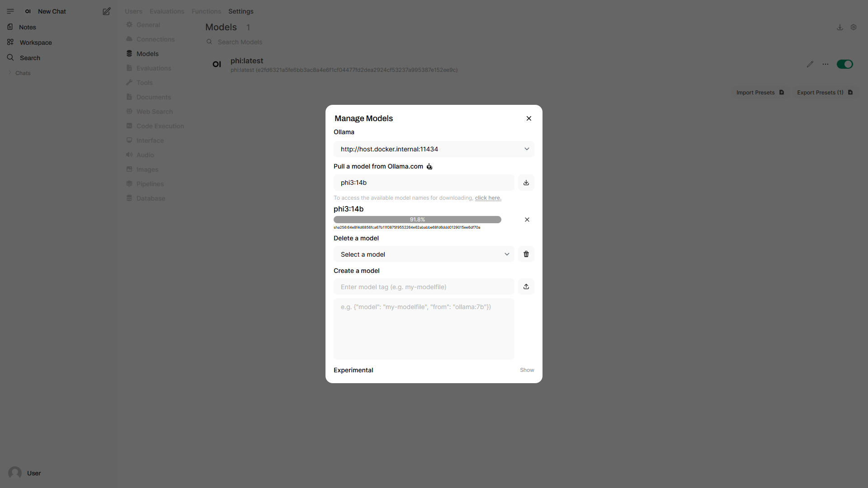Image resolution: width=868 pixels, height=488 pixels.
Task: Click the download icon to pull phi3:14b
Action: [x=526, y=183]
